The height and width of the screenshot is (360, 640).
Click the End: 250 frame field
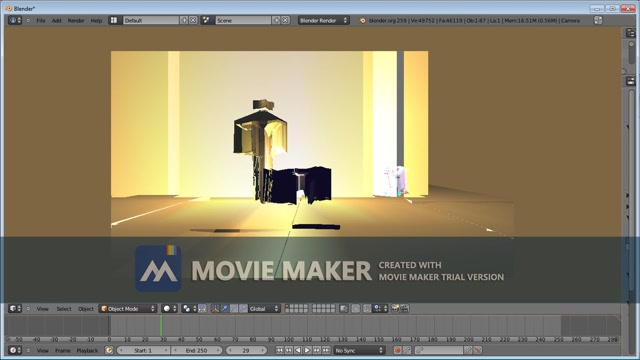197,350
